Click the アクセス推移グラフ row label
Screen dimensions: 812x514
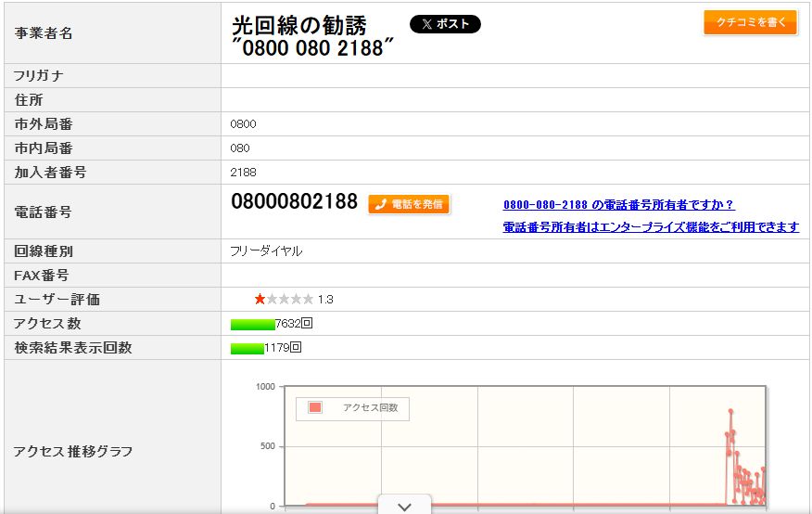pos(73,452)
